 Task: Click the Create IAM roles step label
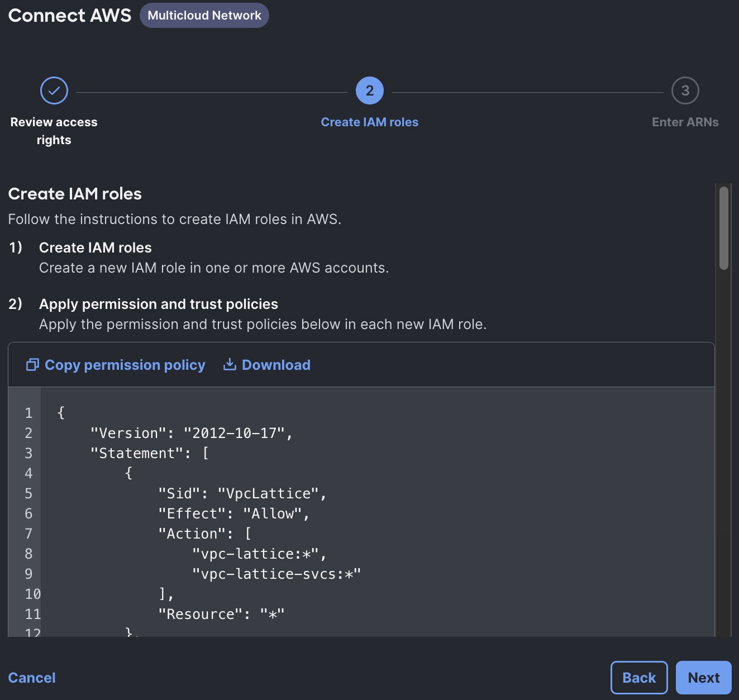point(370,122)
